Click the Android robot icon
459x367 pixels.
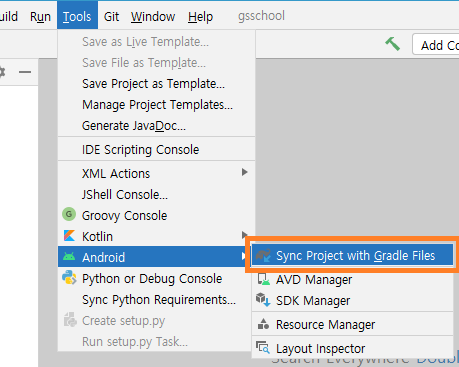coord(69,257)
